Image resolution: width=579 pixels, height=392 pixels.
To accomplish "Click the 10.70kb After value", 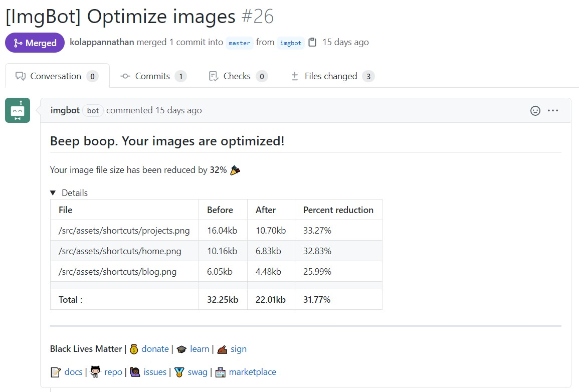I will (271, 230).
